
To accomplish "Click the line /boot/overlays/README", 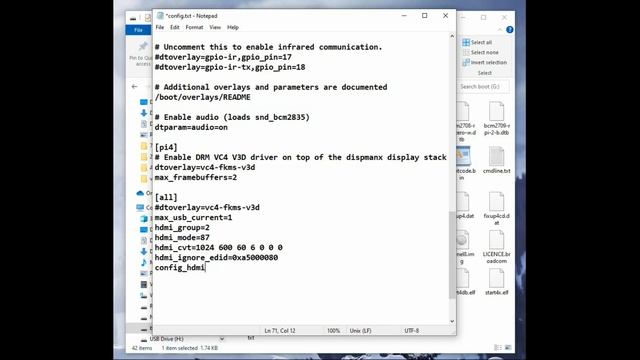I will pyautogui.click(x=202, y=97).
